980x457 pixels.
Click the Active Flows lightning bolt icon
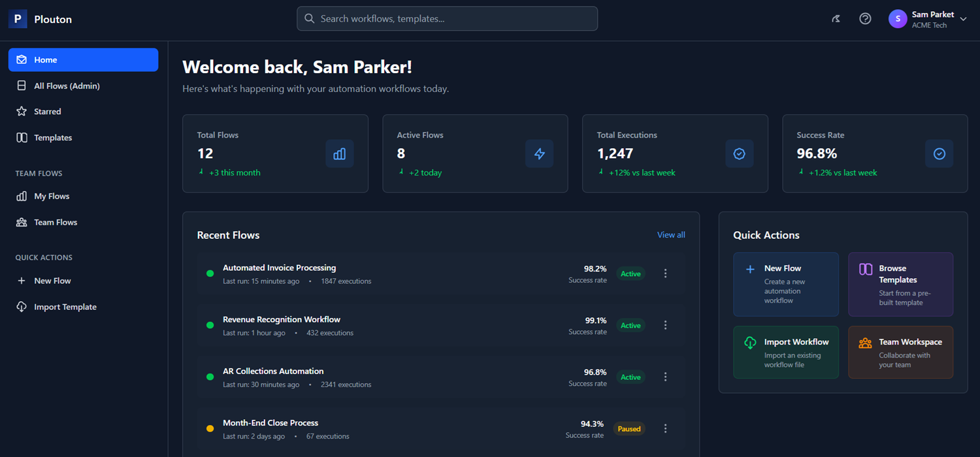pyautogui.click(x=540, y=153)
